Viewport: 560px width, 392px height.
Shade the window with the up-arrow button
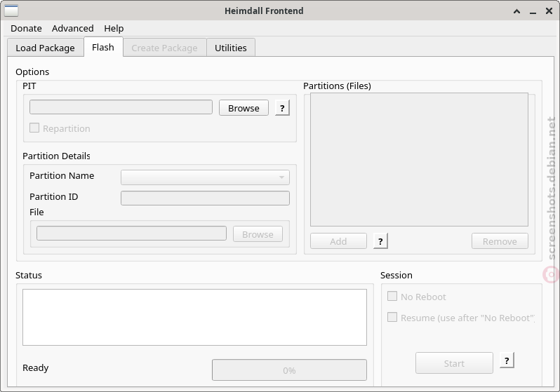516,11
